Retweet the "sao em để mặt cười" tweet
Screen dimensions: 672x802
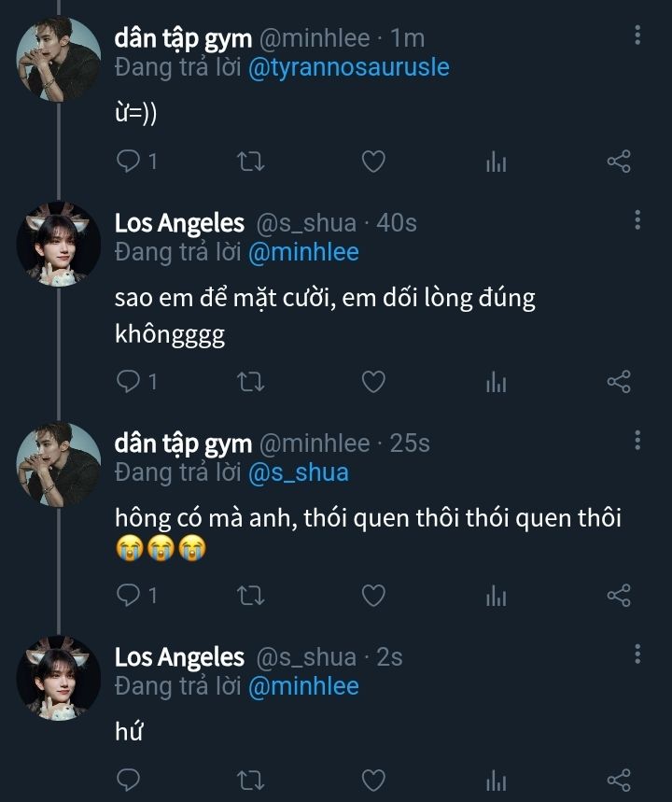point(251,381)
